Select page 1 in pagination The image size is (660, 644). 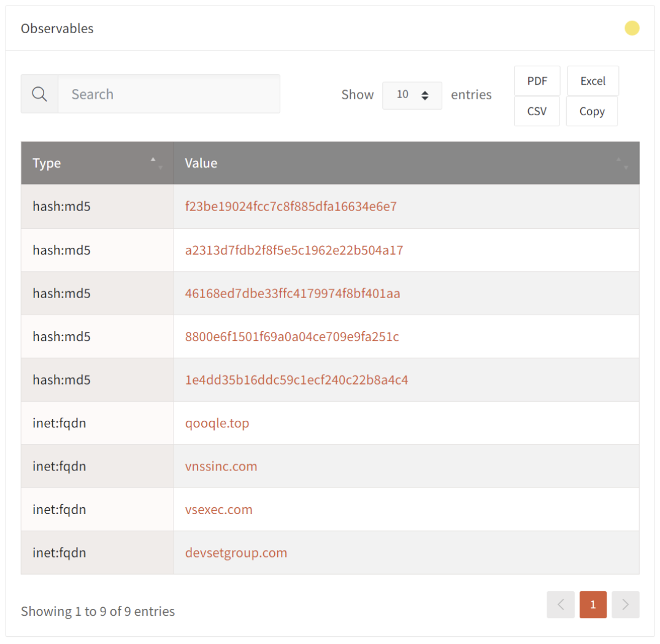593,605
